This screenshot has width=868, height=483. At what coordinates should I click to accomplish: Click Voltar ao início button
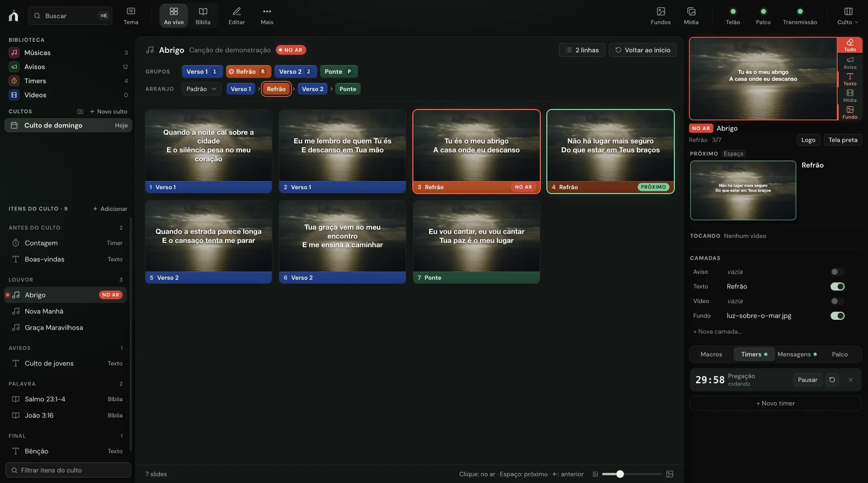[642, 50]
